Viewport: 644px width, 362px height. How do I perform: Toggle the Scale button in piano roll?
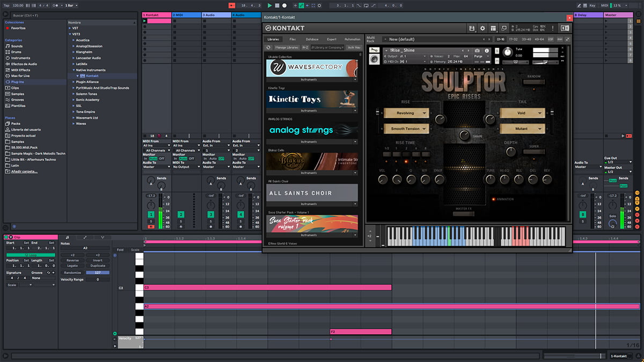click(135, 249)
